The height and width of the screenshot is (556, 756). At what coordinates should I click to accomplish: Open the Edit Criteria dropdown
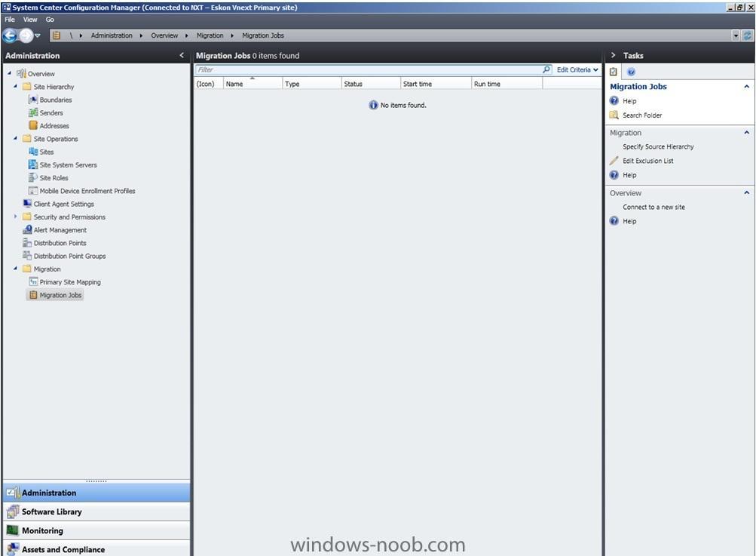577,69
